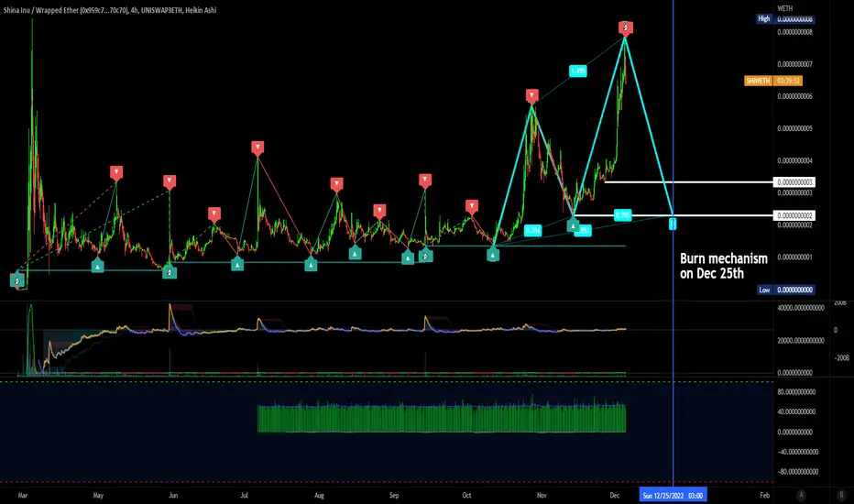Select the teal up-arrow marker at the early-October low
Screen dimensions: 854x504
pos(493,254)
